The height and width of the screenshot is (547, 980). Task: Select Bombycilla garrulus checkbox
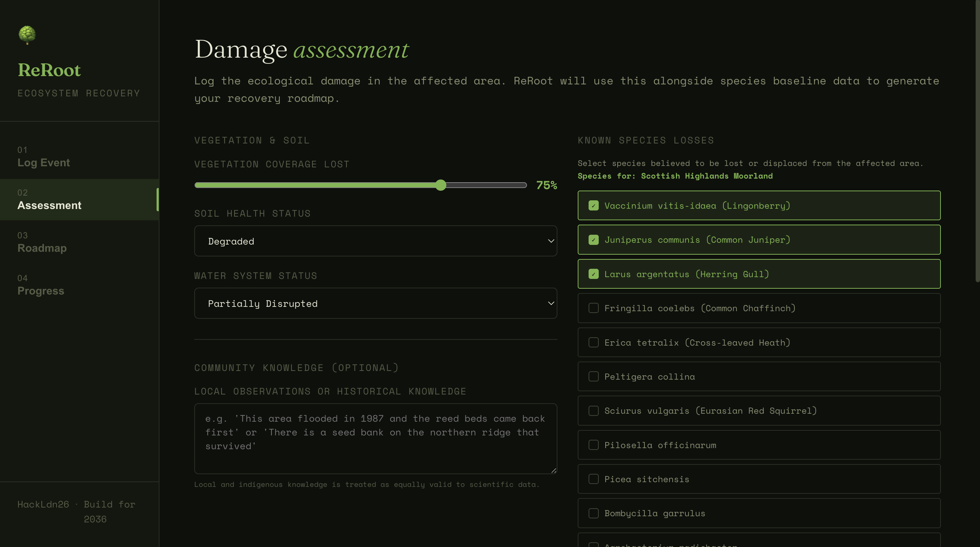pyautogui.click(x=594, y=513)
